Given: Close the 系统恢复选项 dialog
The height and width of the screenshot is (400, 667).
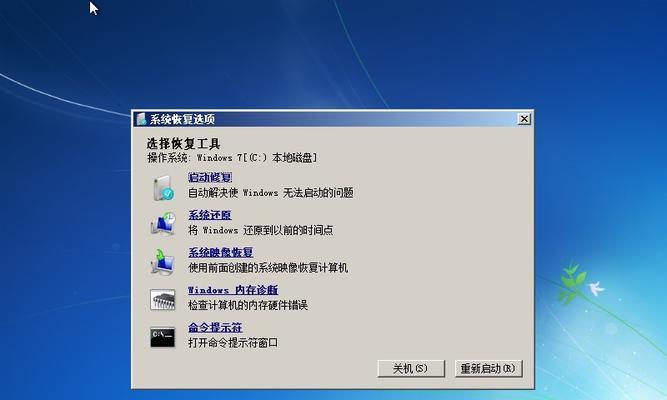Looking at the screenshot, I should pos(524,119).
